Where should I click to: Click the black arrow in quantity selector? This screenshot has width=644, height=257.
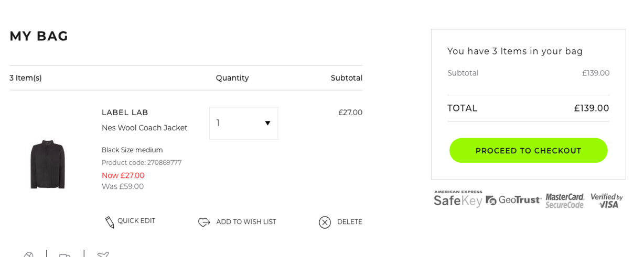267,124
